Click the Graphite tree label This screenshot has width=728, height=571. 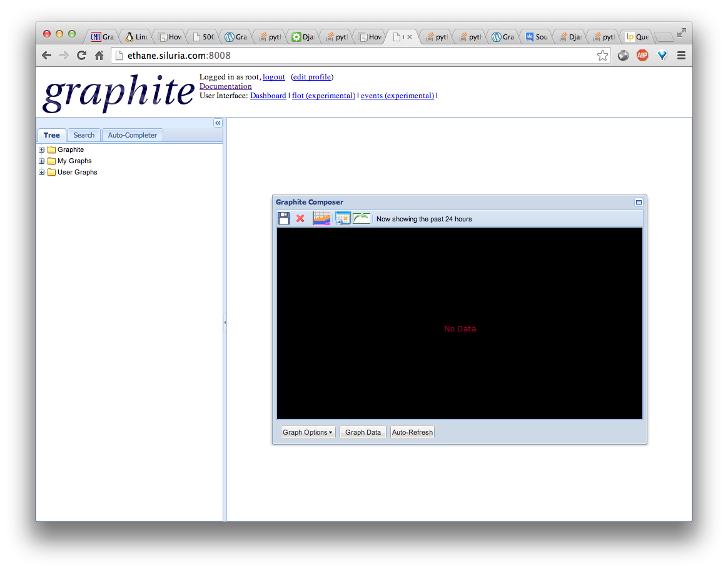pos(71,149)
